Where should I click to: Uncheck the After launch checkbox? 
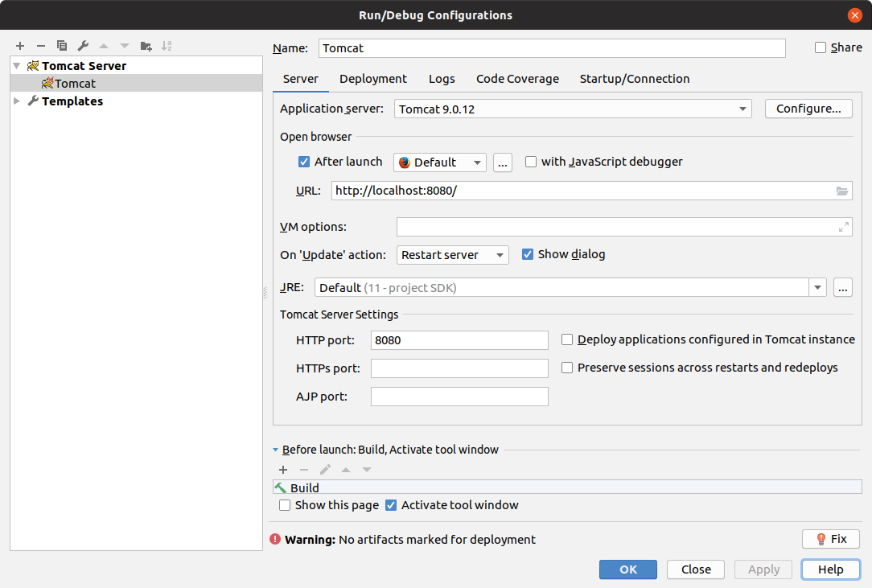pos(304,162)
